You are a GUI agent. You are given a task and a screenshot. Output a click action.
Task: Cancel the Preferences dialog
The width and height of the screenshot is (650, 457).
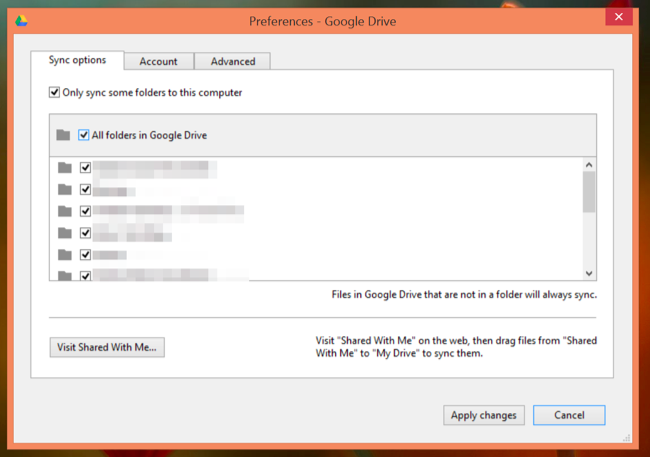click(x=568, y=415)
